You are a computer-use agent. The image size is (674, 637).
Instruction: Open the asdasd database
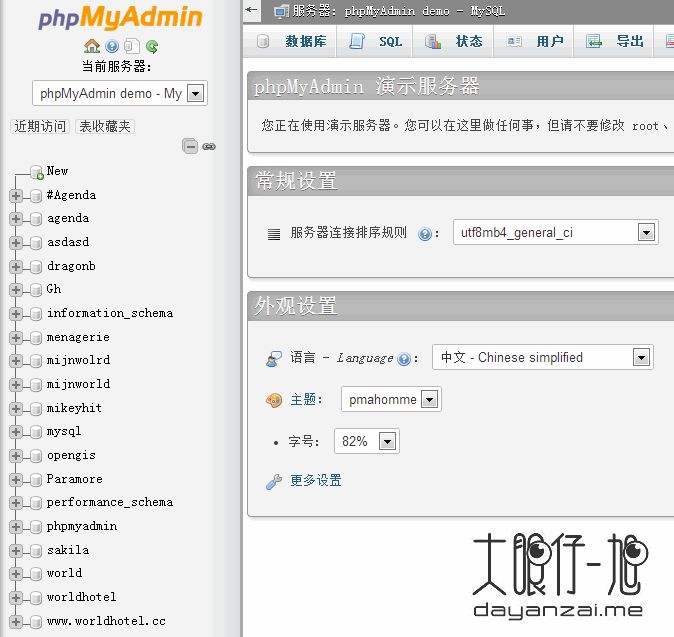coord(68,242)
